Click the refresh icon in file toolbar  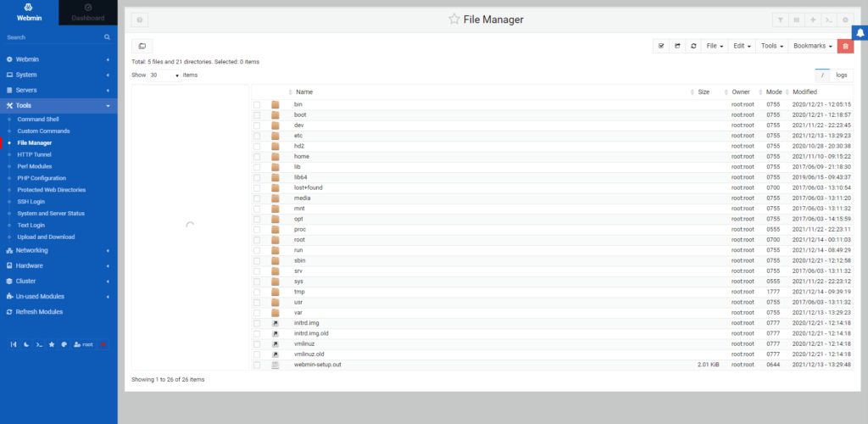pos(693,47)
